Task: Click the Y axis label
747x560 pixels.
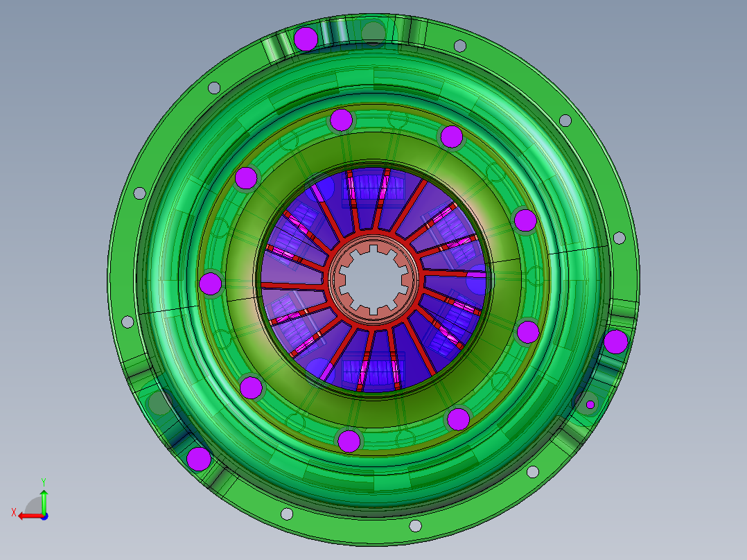Action: click(44, 480)
